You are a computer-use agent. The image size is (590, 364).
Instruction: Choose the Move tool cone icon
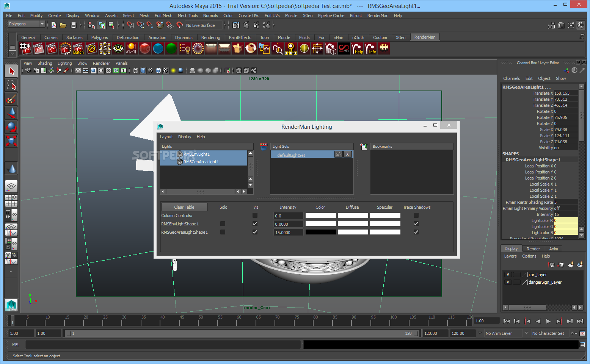pos(11,113)
